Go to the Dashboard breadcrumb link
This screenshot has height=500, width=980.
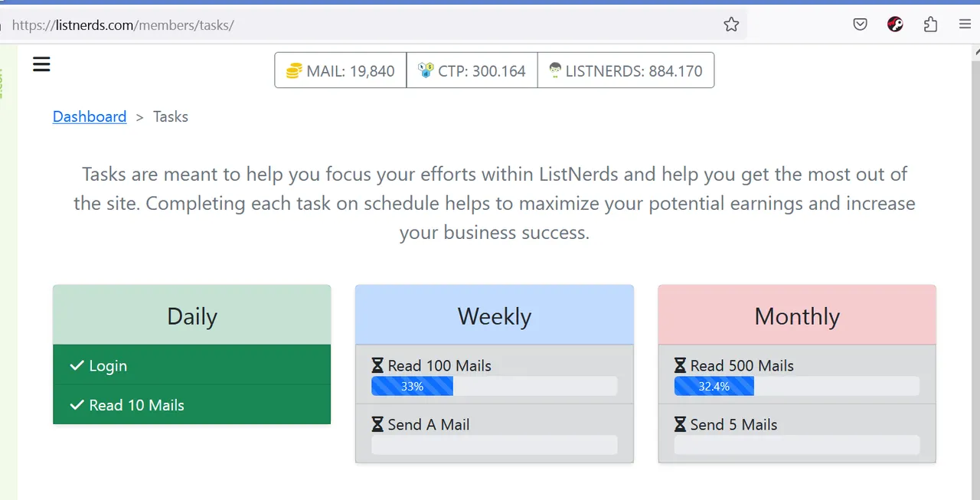click(x=90, y=116)
